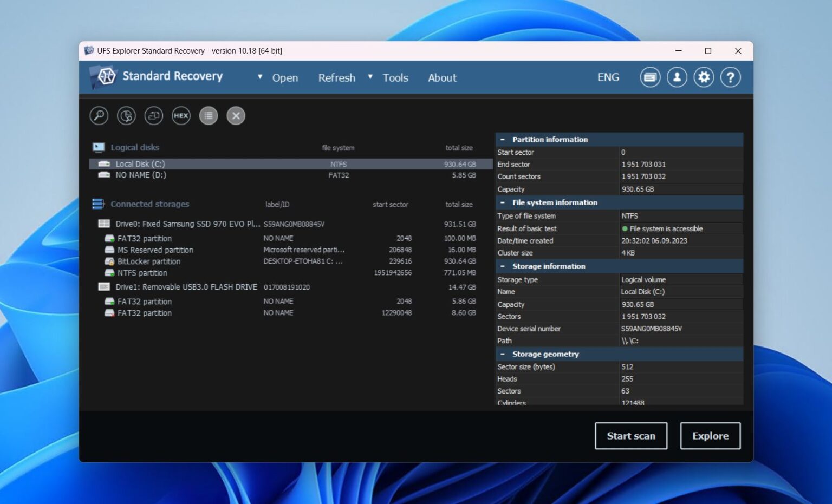Image resolution: width=832 pixels, height=504 pixels.
Task: Open the Open menu
Action: coord(285,78)
